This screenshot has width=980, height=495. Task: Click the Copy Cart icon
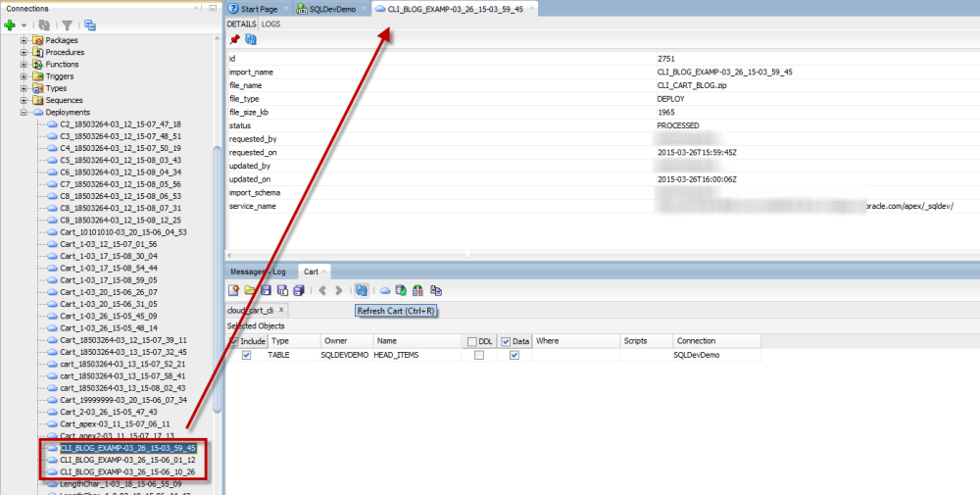pyautogui.click(x=436, y=290)
